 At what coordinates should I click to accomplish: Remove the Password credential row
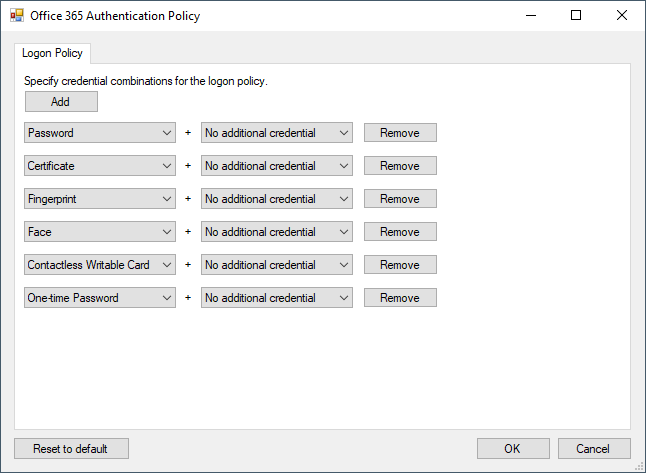[400, 133]
